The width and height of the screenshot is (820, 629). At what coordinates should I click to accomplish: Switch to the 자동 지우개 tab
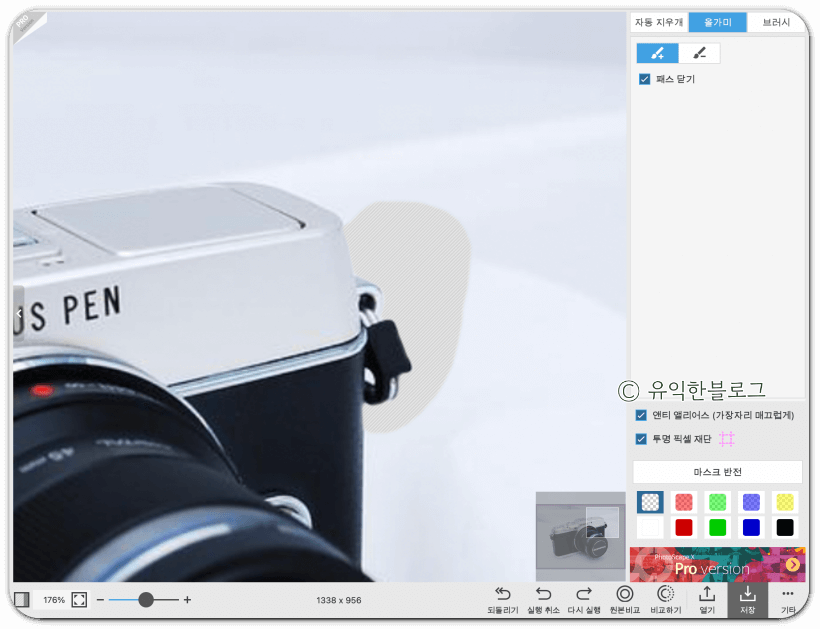(659, 22)
